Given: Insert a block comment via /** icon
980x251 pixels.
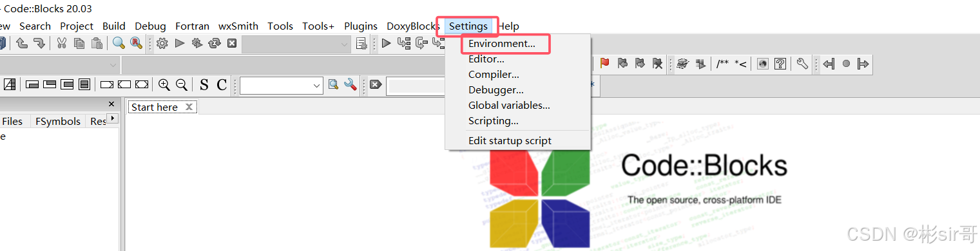Looking at the screenshot, I should [722, 63].
